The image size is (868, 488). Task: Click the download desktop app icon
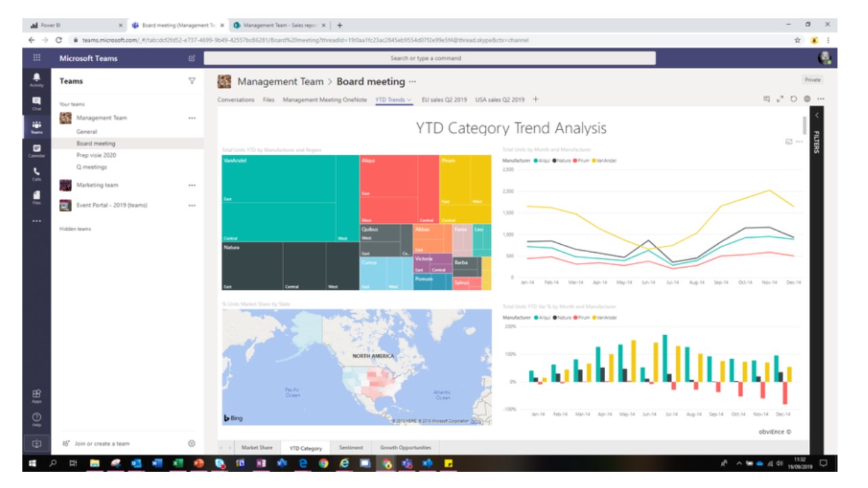click(x=37, y=444)
